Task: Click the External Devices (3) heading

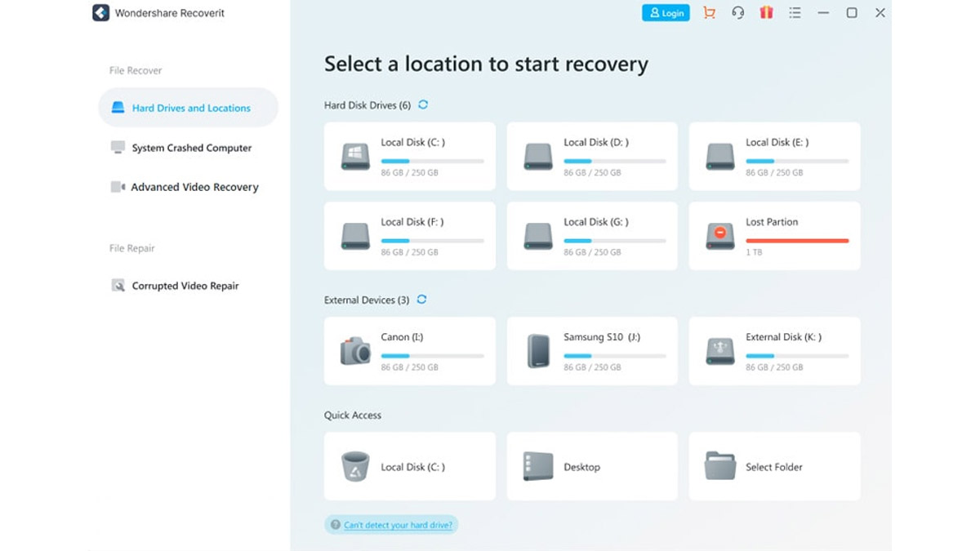Action: tap(367, 300)
